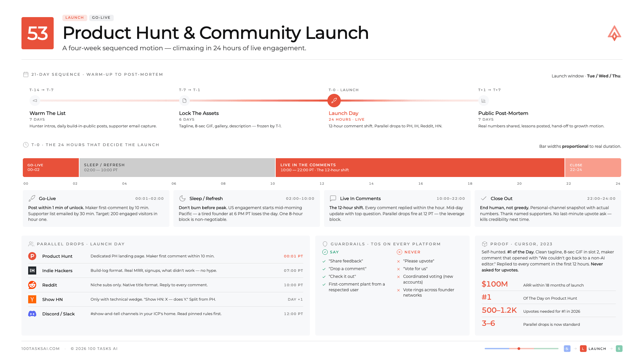This screenshot has height=362, width=644.
Task: Click the document icon above Lock The Assets
Action: point(184,101)
